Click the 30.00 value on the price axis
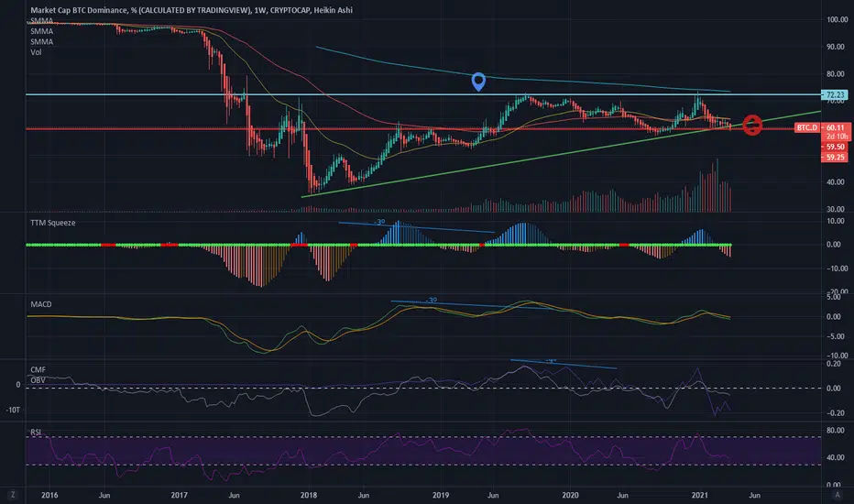 (838, 209)
